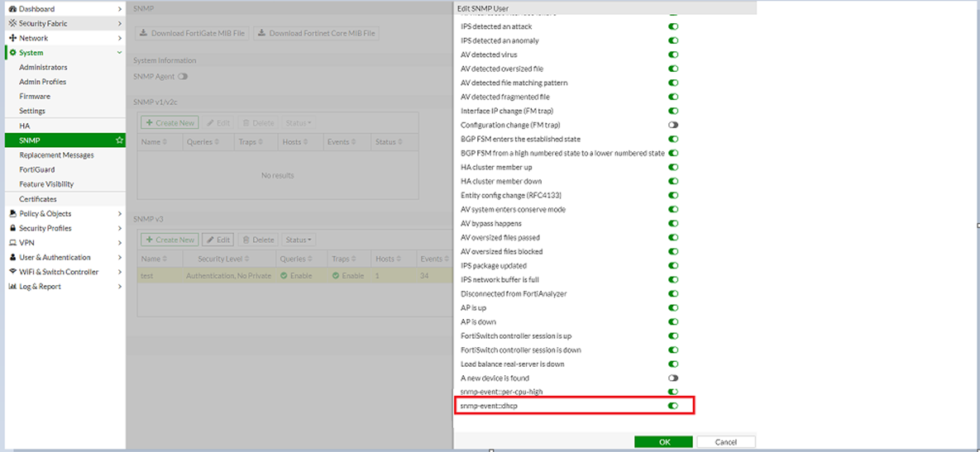Click the Dashboard icon in sidebar
Image resolution: width=980 pixels, height=452 pixels.
pyautogui.click(x=12, y=9)
